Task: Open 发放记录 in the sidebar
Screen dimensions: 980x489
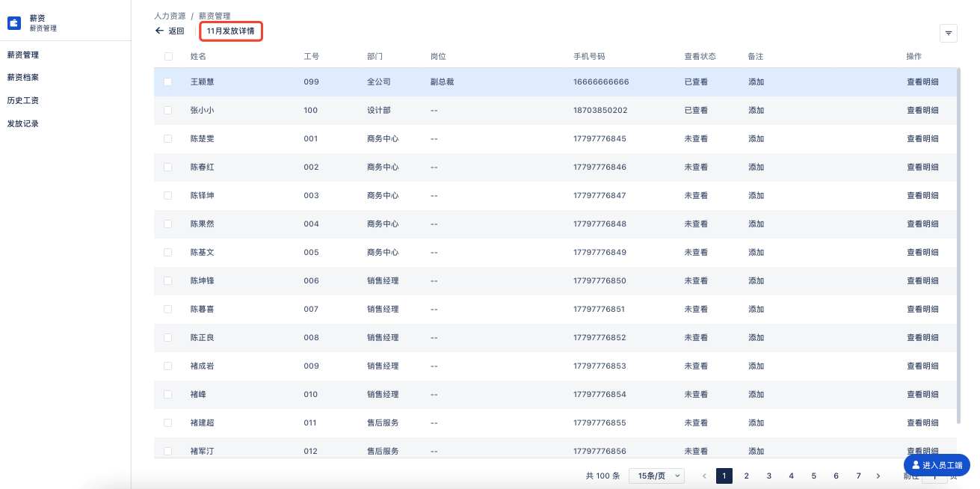Action: point(23,123)
